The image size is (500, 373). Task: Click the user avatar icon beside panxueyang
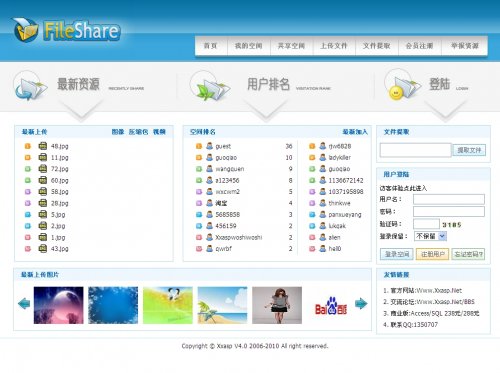(323, 214)
